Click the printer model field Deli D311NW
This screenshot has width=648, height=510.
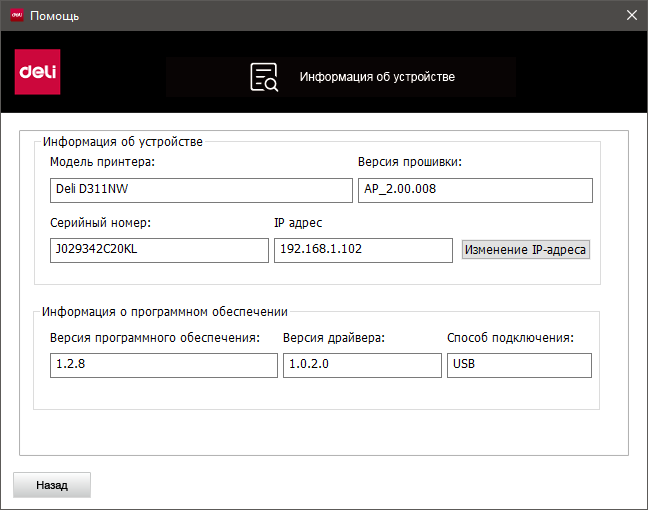(201, 190)
